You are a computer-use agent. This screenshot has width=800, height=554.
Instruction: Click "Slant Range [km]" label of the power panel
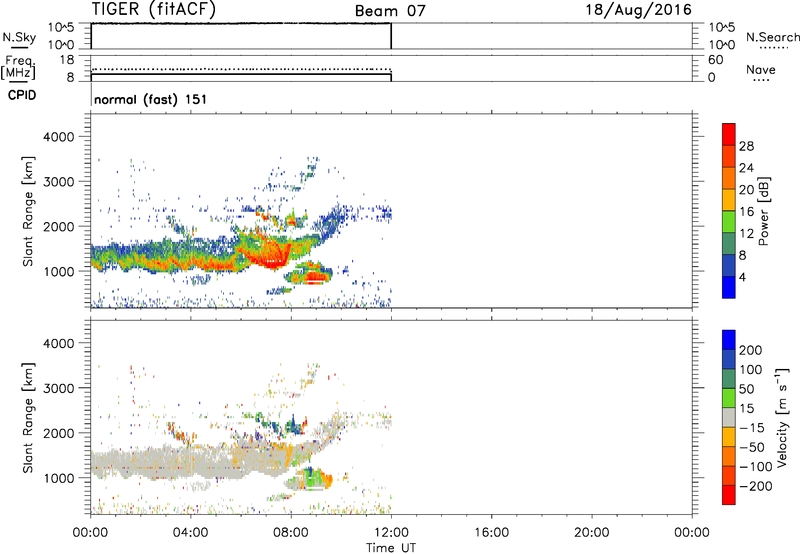pos(28,211)
